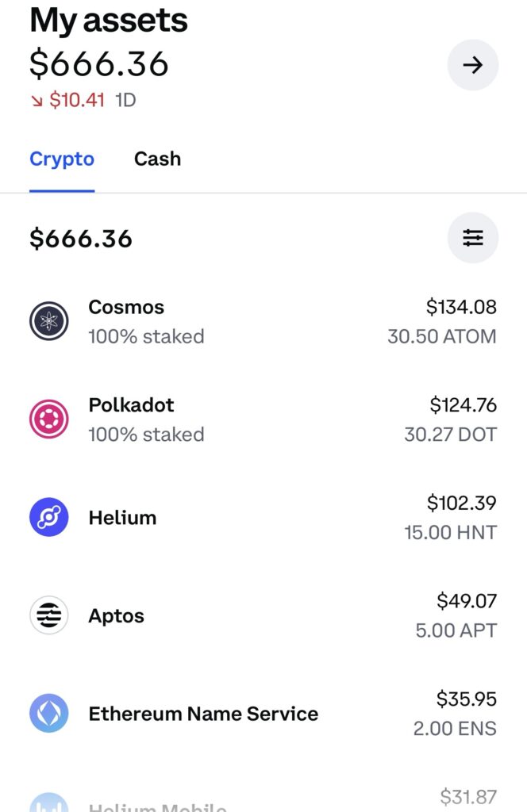The height and width of the screenshot is (812, 527).
Task: Open the Polkadot asset name
Action: pyautogui.click(x=131, y=404)
